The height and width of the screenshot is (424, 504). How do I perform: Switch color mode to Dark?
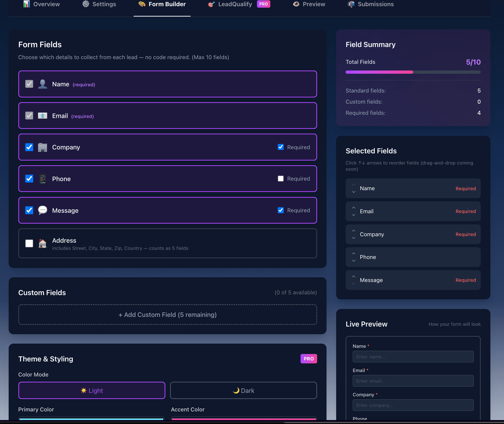[243, 390]
